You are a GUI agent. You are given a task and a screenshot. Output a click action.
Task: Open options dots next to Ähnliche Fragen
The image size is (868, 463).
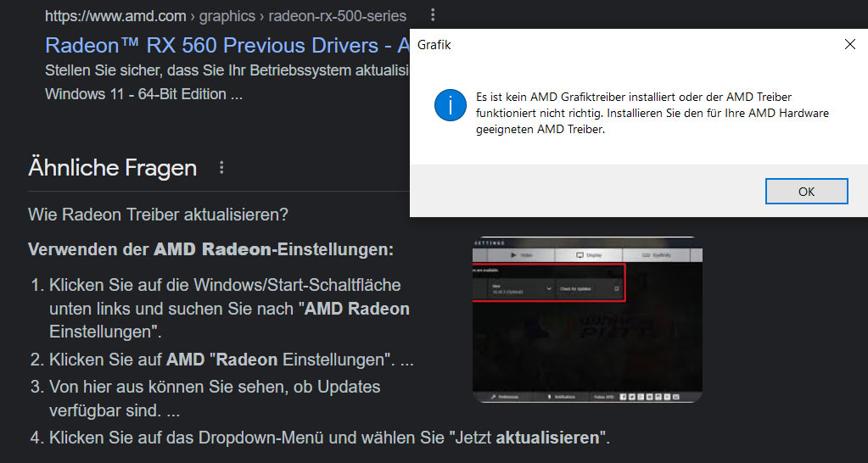pos(221,168)
